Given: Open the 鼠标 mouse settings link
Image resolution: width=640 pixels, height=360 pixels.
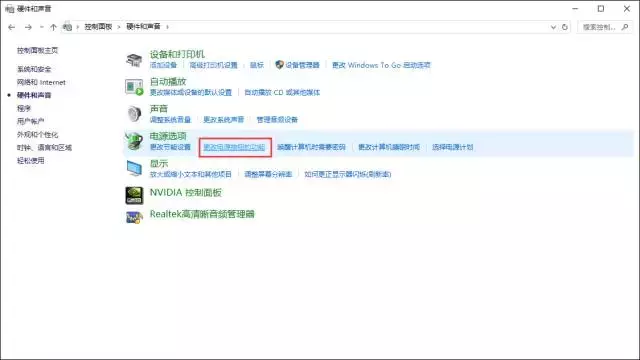Looking at the screenshot, I should point(257,65).
